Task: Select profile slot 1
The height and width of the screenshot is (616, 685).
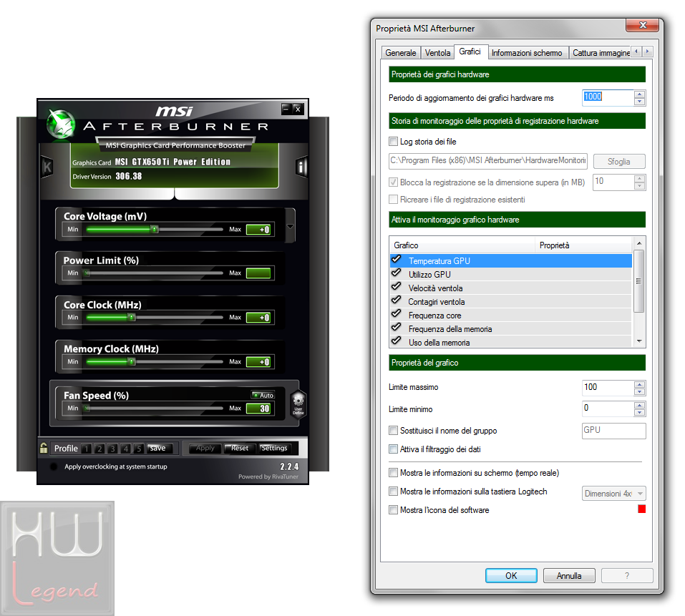Action: 87,449
